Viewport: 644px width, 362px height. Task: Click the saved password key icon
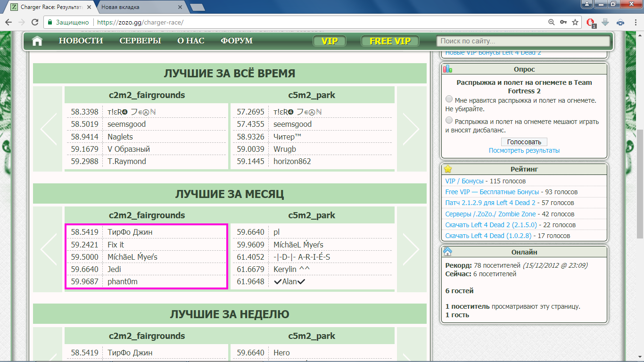point(563,22)
